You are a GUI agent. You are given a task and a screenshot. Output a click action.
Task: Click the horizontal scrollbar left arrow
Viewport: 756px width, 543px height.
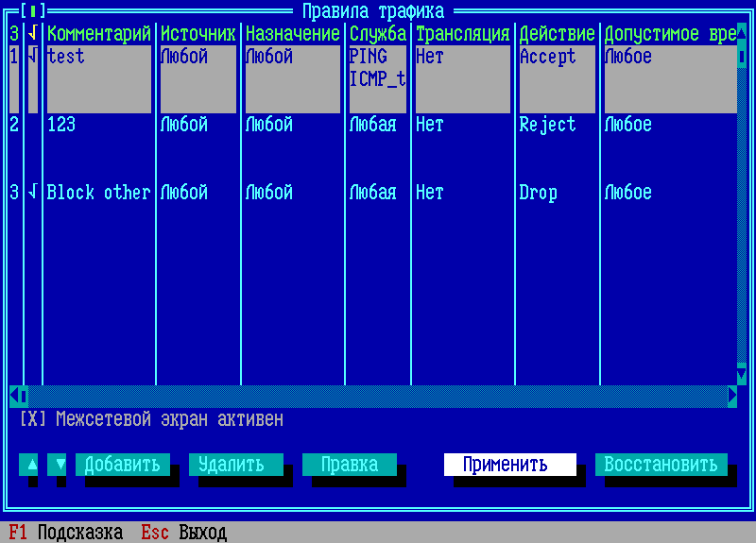point(13,396)
